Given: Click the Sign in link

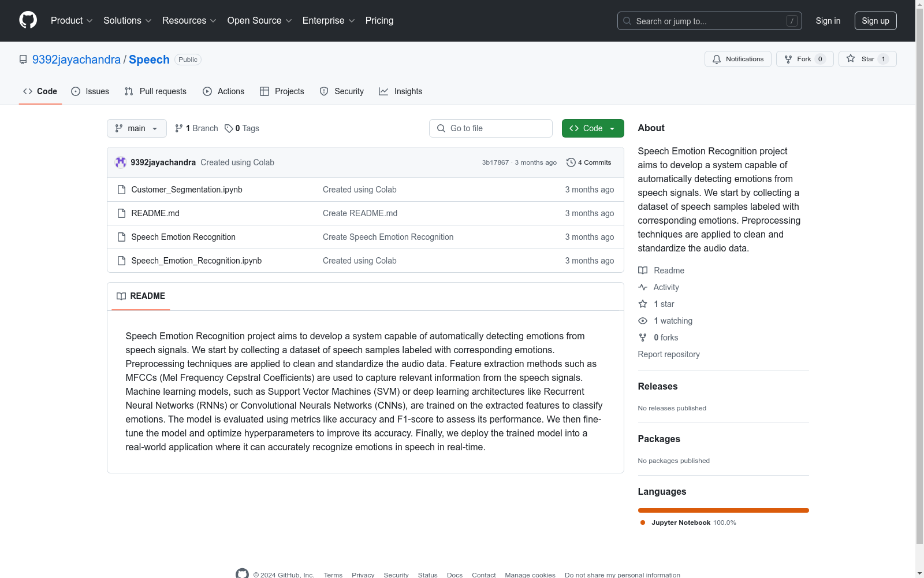Looking at the screenshot, I should coord(828,21).
